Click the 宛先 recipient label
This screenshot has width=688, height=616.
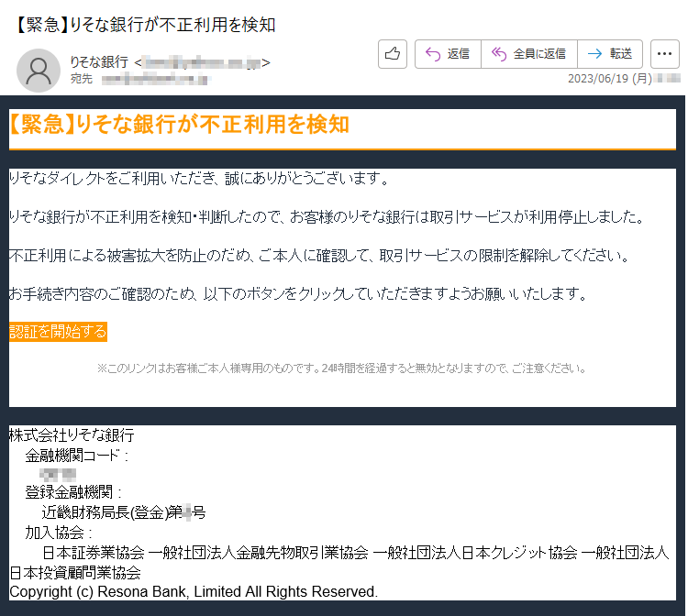pyautogui.click(x=82, y=79)
